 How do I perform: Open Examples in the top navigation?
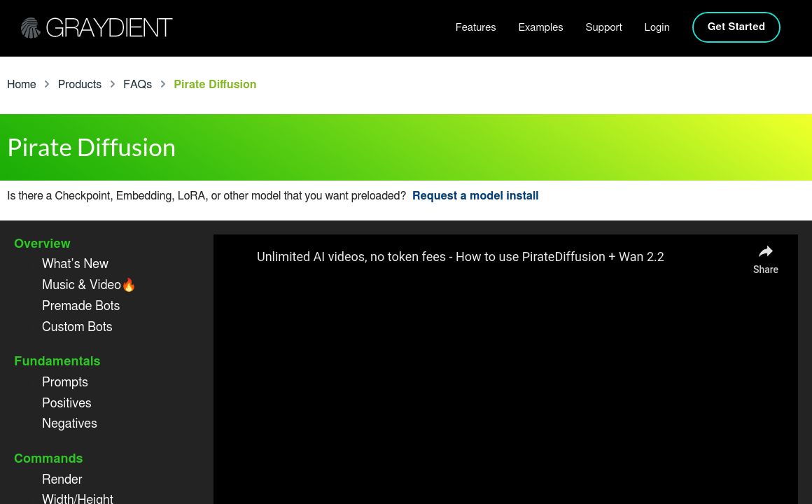540,27
